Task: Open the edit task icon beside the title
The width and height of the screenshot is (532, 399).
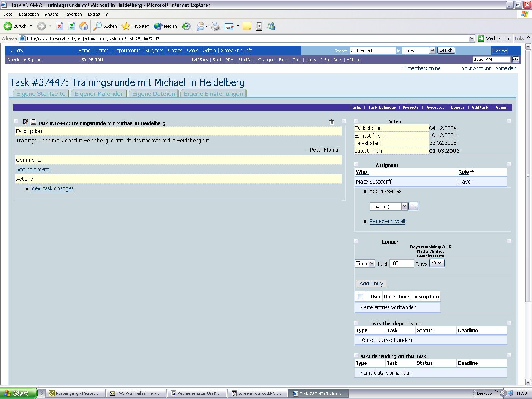Action: pos(25,122)
